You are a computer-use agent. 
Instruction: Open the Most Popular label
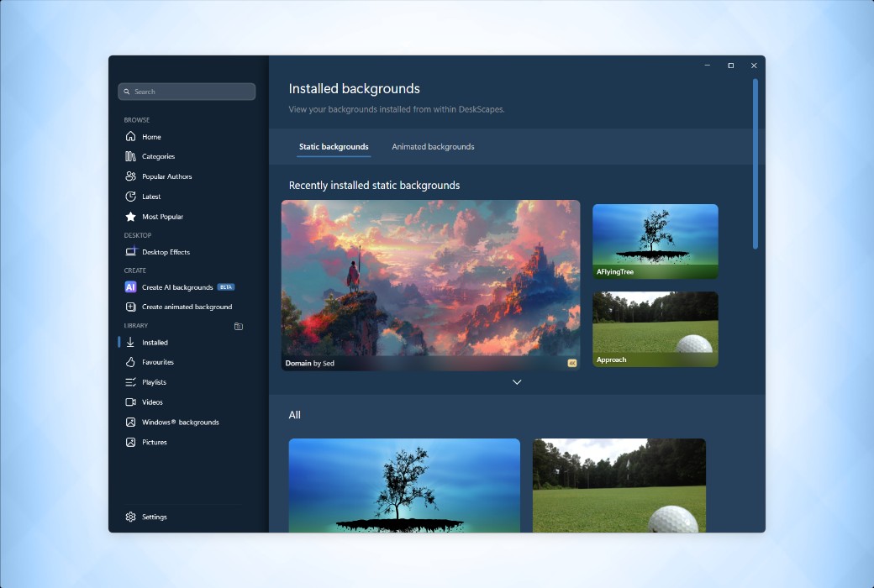pyautogui.click(x=162, y=217)
